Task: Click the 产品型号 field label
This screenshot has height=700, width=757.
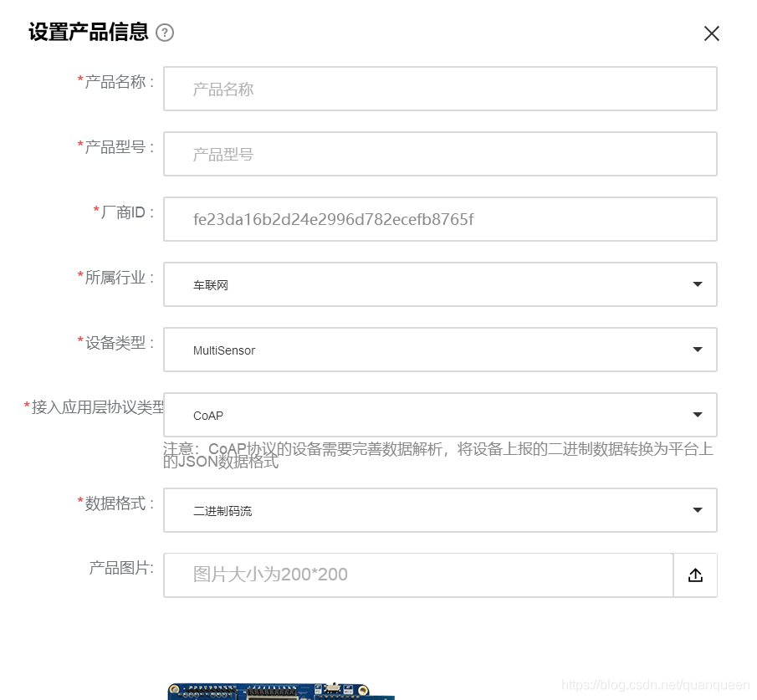Action: tap(116, 146)
